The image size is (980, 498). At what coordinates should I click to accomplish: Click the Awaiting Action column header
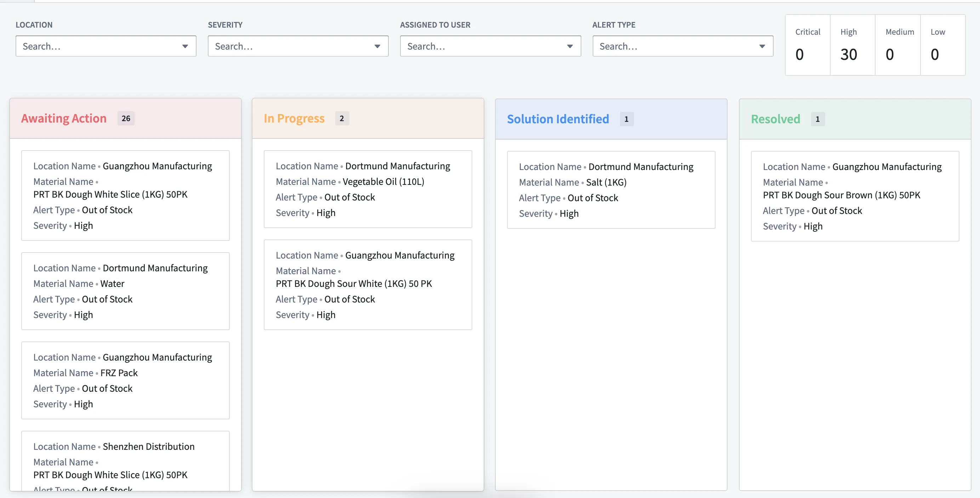coord(63,118)
